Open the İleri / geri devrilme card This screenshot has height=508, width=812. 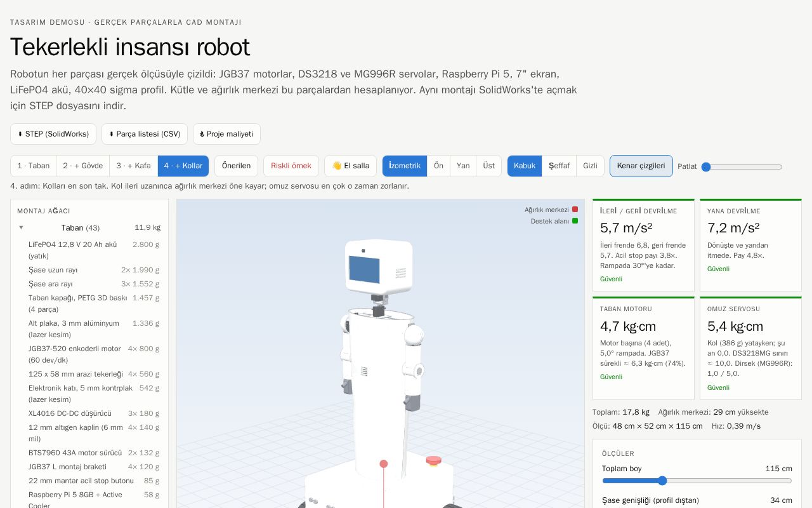pos(643,245)
